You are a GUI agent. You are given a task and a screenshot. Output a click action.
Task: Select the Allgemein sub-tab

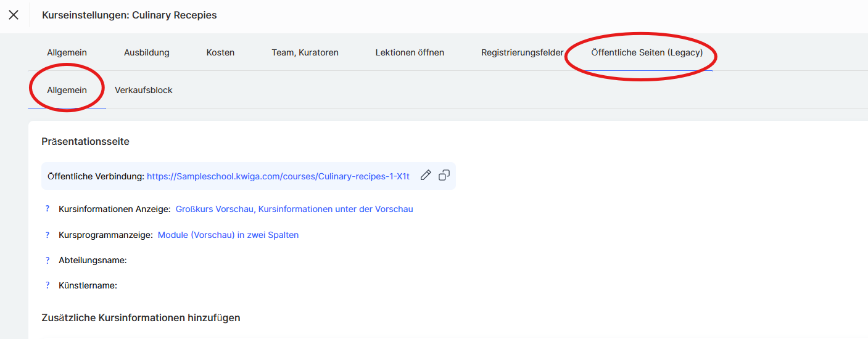67,90
